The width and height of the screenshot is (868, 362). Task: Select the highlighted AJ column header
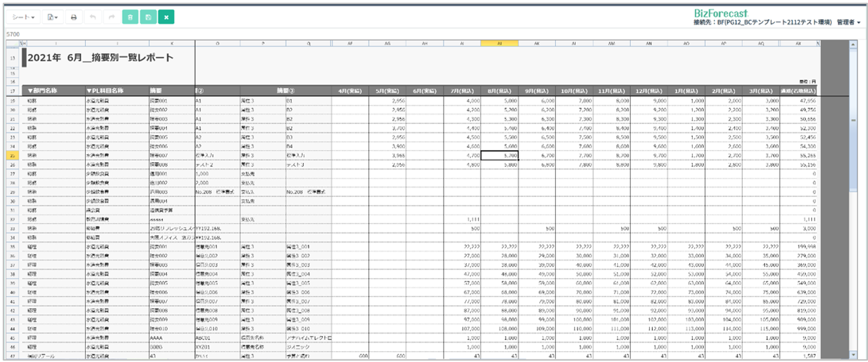click(x=499, y=44)
